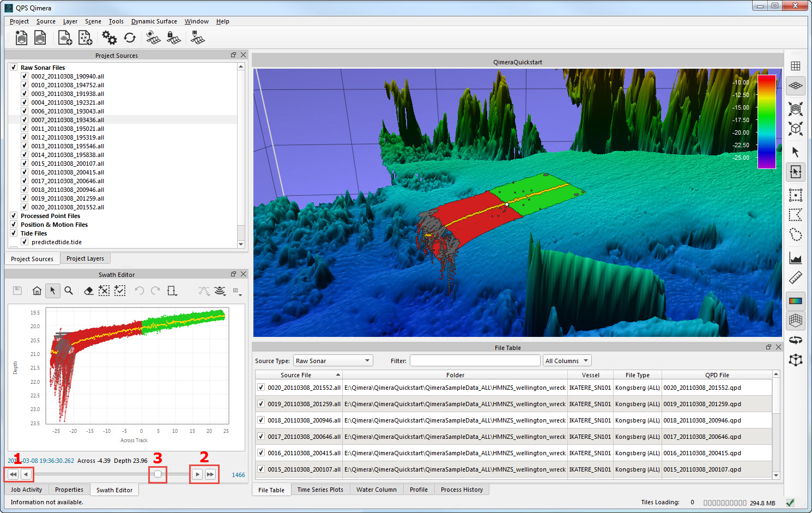The width and height of the screenshot is (812, 513).
Task: Switch to the Water Column tab
Action: pyautogui.click(x=377, y=490)
